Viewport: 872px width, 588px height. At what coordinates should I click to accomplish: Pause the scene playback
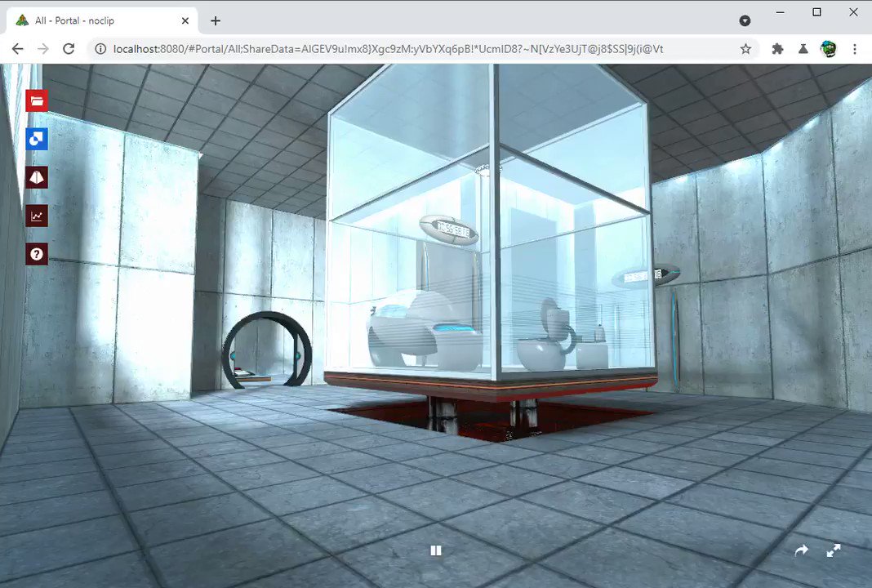[x=436, y=550]
